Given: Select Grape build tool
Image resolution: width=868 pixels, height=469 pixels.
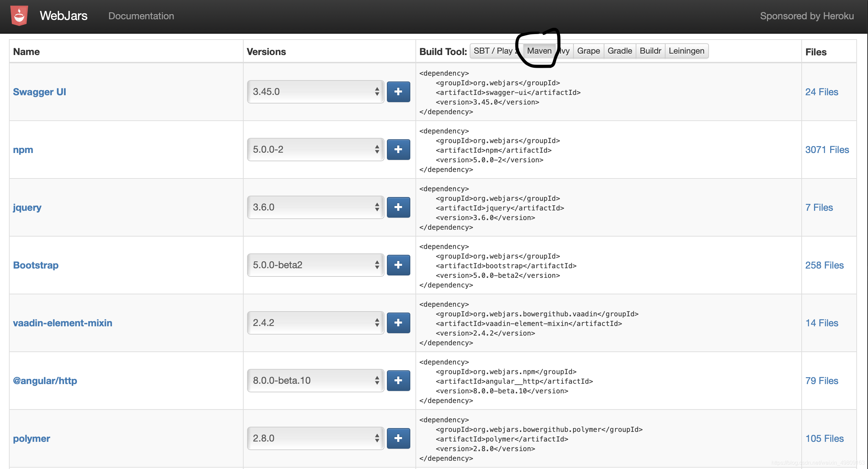Looking at the screenshot, I should [x=589, y=51].
